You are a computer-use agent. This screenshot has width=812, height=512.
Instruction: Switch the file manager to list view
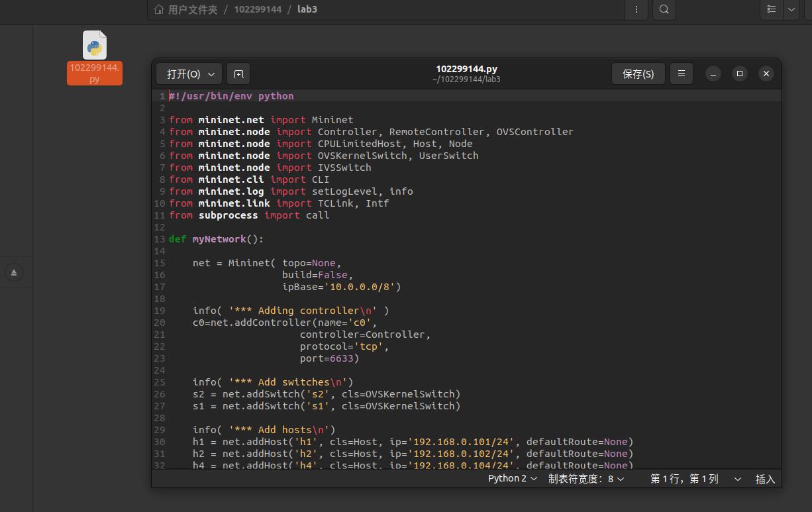[x=772, y=9]
